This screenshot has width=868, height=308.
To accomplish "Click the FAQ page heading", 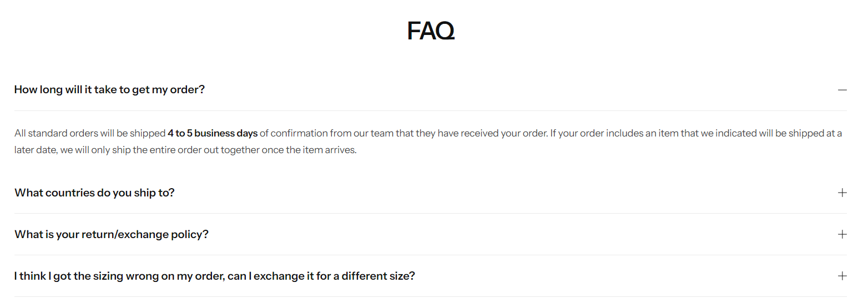I will pos(431,31).
